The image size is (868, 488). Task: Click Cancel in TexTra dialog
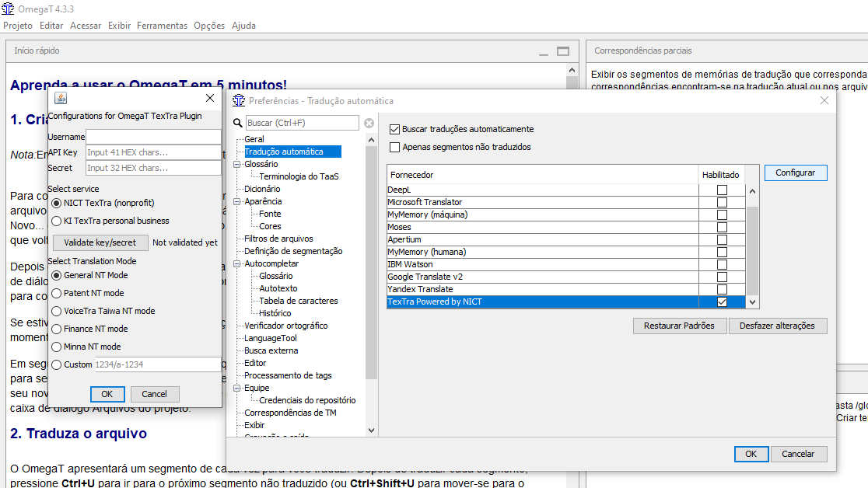[154, 394]
